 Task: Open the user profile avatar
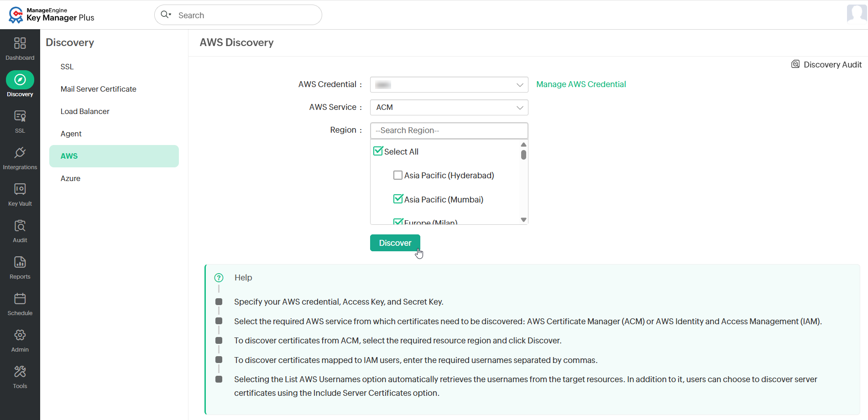[x=857, y=14]
